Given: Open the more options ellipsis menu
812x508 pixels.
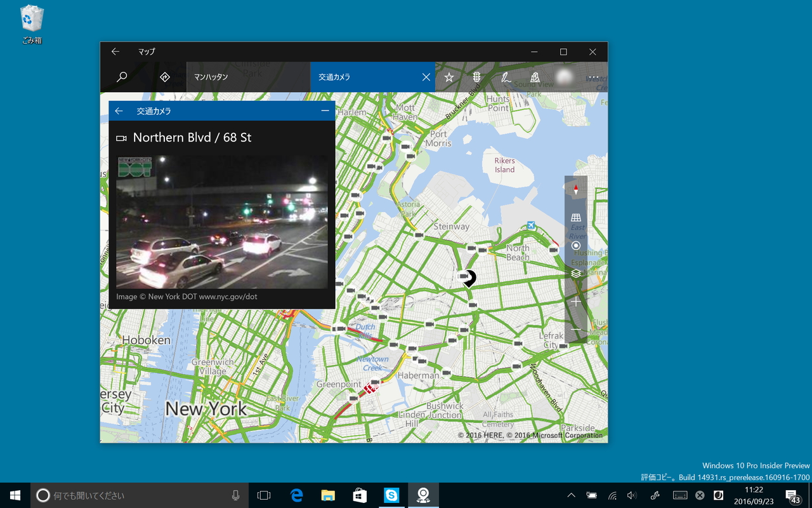Looking at the screenshot, I should (x=593, y=77).
